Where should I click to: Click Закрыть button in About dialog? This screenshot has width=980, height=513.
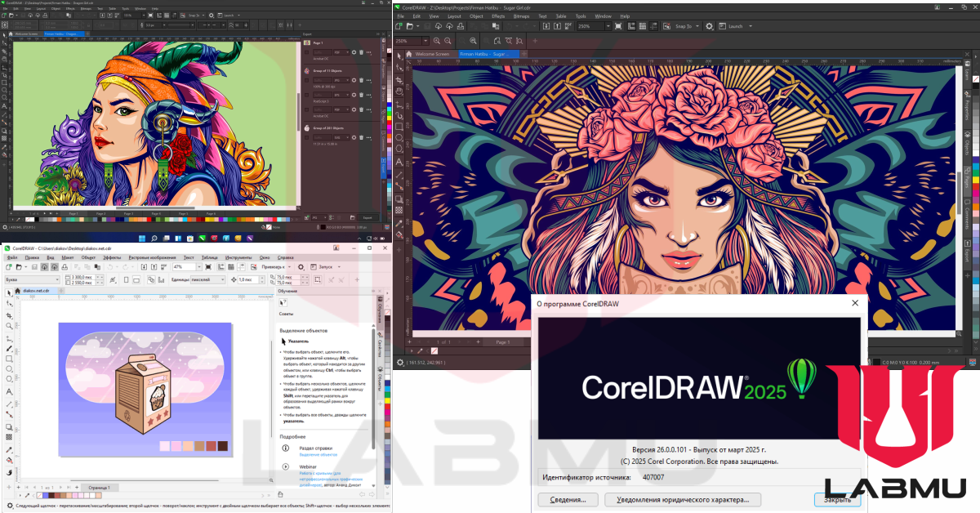pyautogui.click(x=837, y=499)
